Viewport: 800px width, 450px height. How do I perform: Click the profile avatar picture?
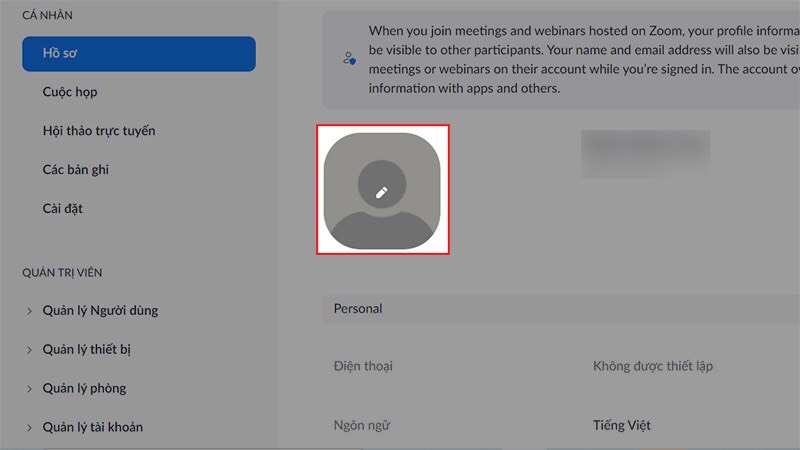[382, 191]
